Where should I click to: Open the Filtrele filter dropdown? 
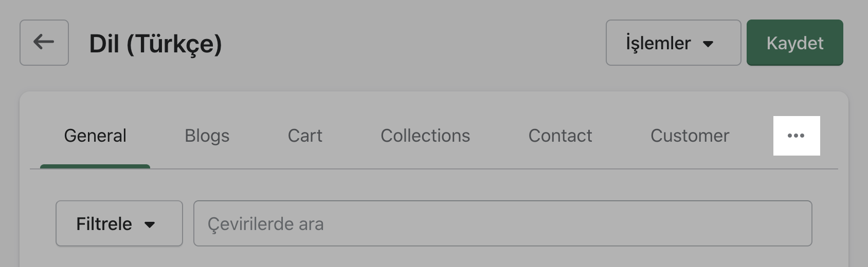click(x=119, y=223)
